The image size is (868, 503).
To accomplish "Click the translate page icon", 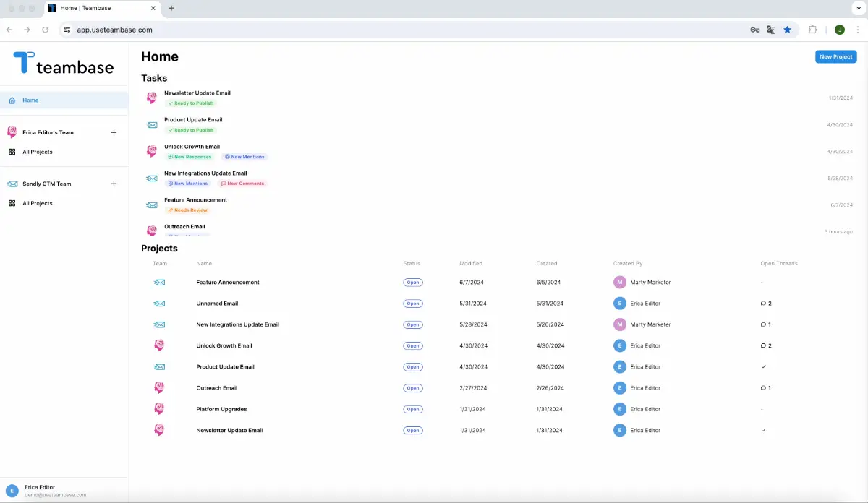I will 771,30.
